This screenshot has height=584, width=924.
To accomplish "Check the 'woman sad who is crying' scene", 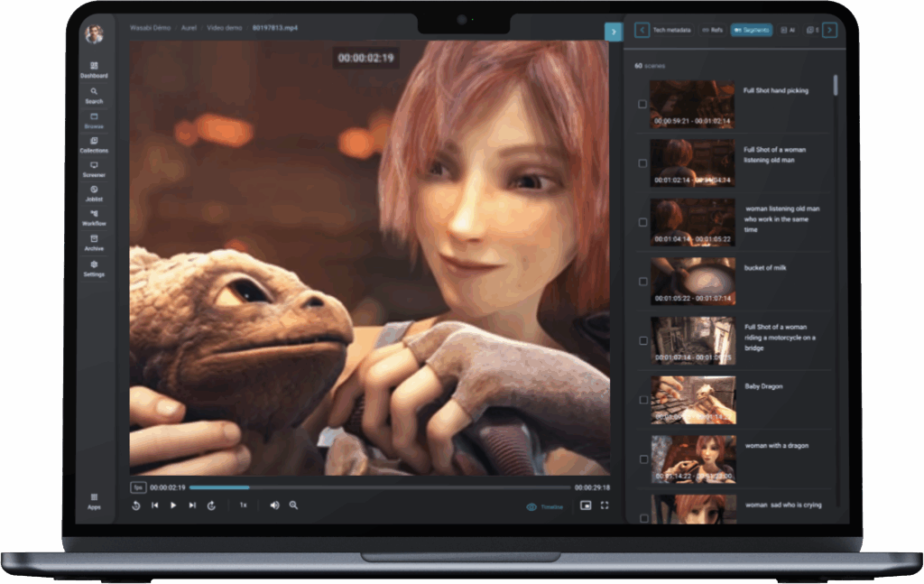I will tap(644, 518).
